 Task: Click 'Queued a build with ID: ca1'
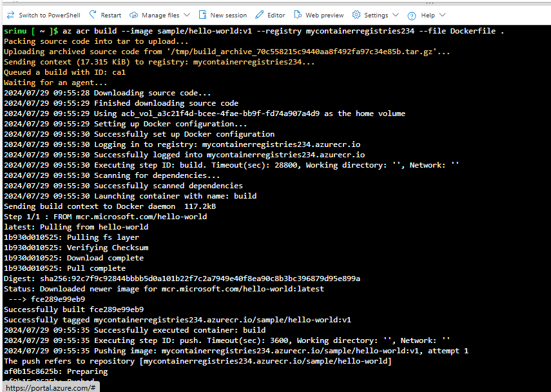[64, 72]
